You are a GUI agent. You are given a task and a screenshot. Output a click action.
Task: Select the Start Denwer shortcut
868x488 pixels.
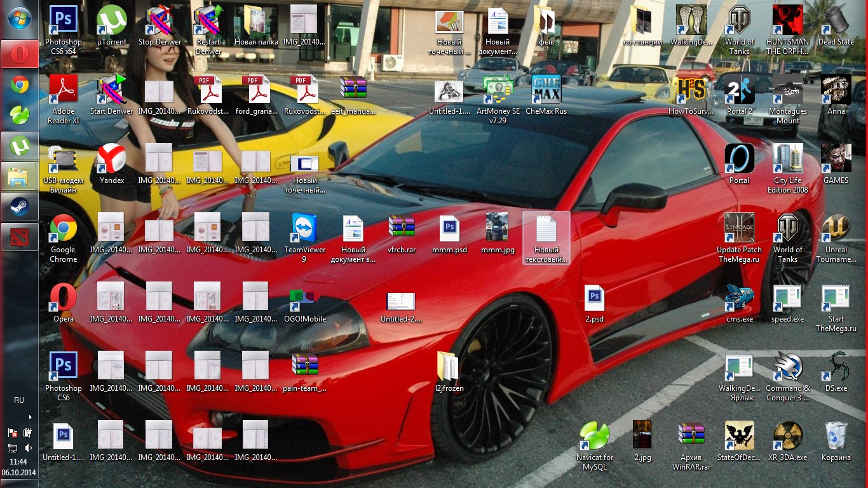coord(111,95)
